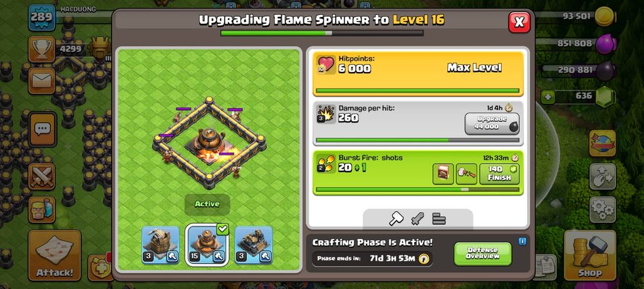
Task: Switch to the sword stats tab
Action: click(x=417, y=218)
